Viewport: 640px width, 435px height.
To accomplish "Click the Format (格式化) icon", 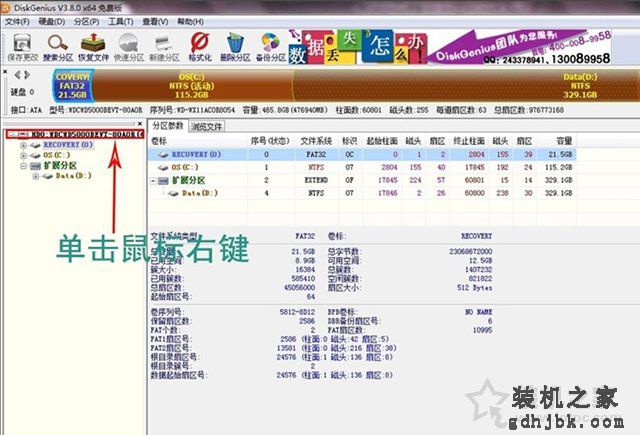I will tap(200, 47).
